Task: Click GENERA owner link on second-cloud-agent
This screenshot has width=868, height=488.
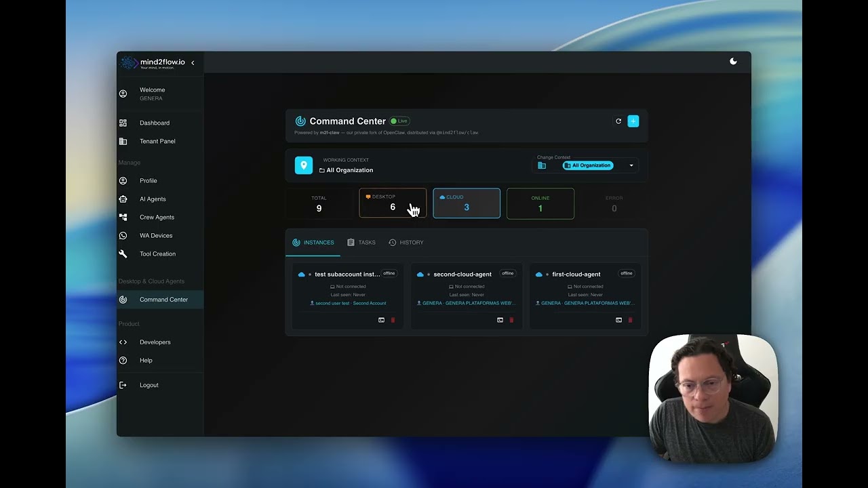Action: click(x=467, y=304)
